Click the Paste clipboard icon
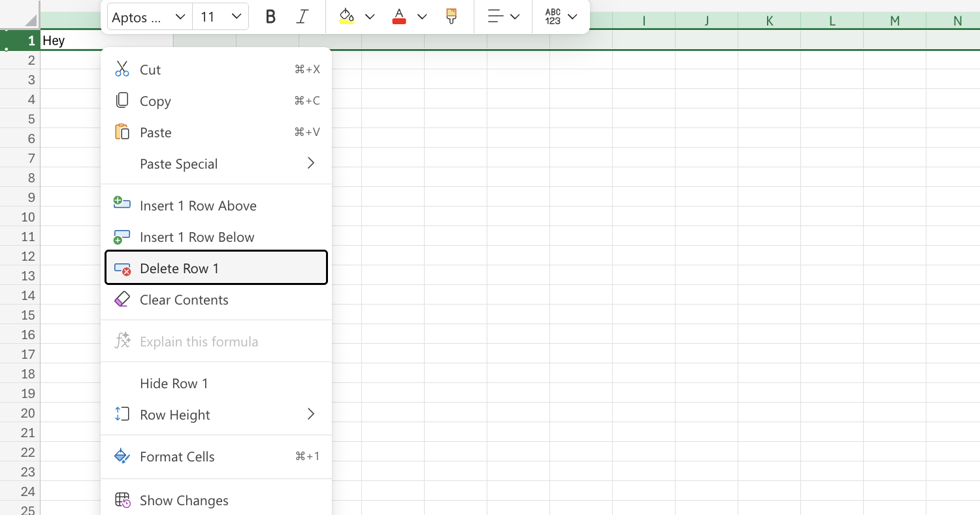Viewport: 980px width, 515px height. click(122, 131)
